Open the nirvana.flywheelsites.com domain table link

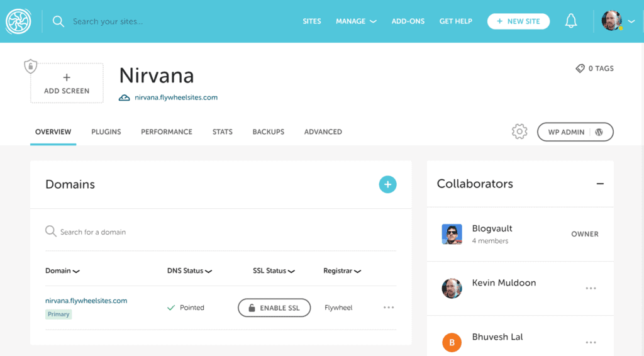pyautogui.click(x=86, y=301)
